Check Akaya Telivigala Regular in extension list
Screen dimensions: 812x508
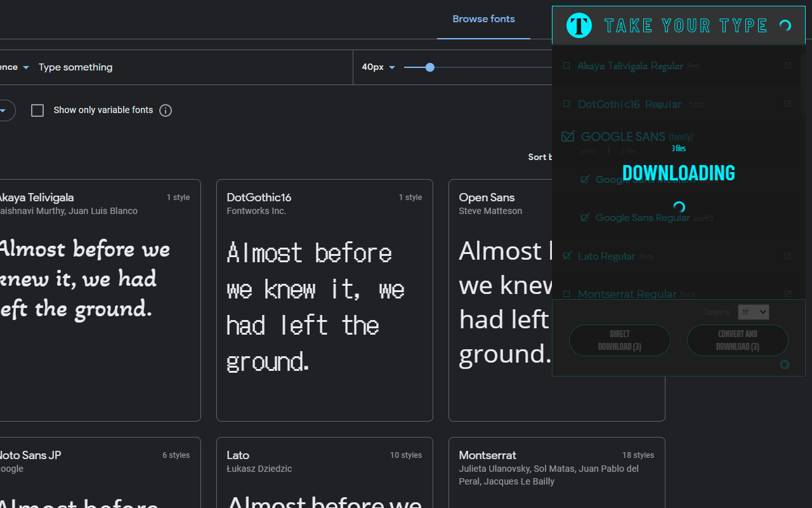point(566,65)
